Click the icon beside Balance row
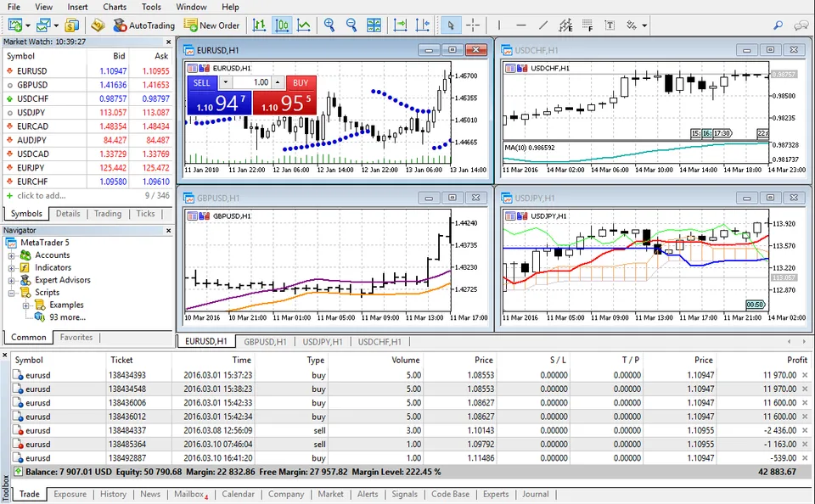 (18, 472)
